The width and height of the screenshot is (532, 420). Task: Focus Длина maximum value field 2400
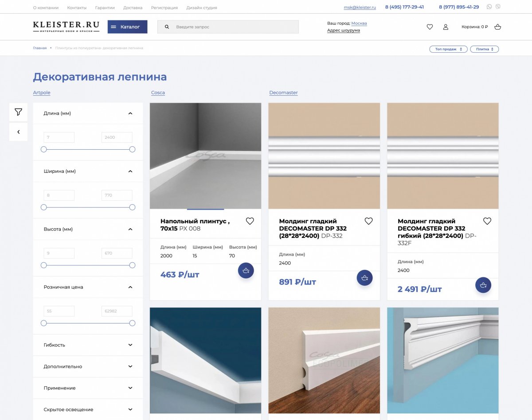117,137
